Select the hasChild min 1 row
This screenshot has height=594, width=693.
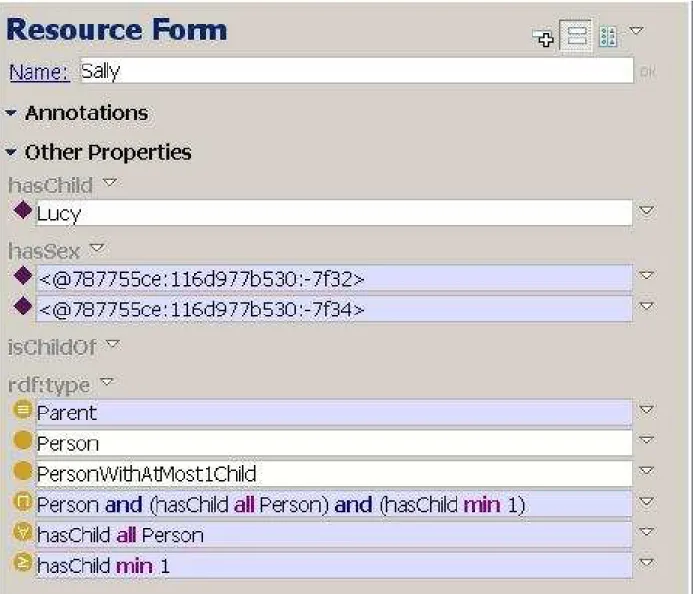click(334, 566)
